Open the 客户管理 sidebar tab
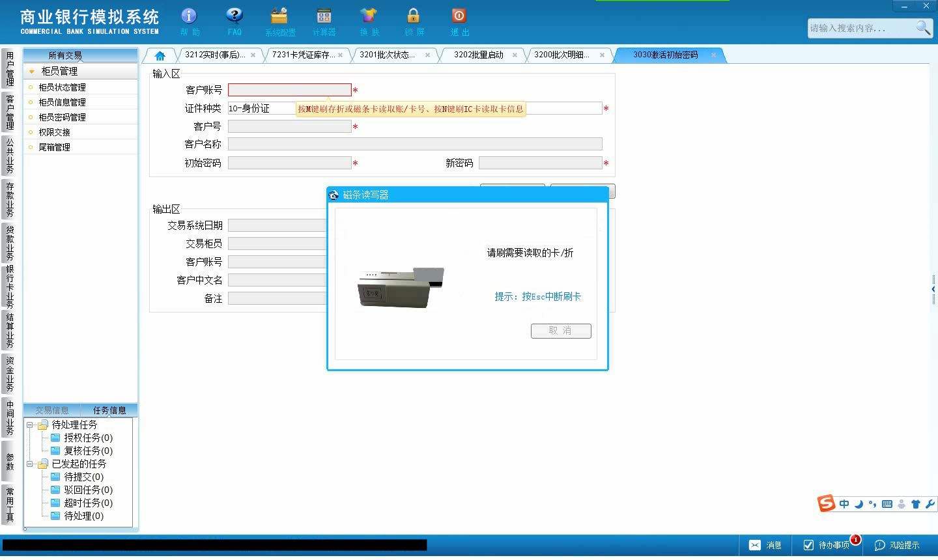The height and width of the screenshot is (560, 938). 10,113
